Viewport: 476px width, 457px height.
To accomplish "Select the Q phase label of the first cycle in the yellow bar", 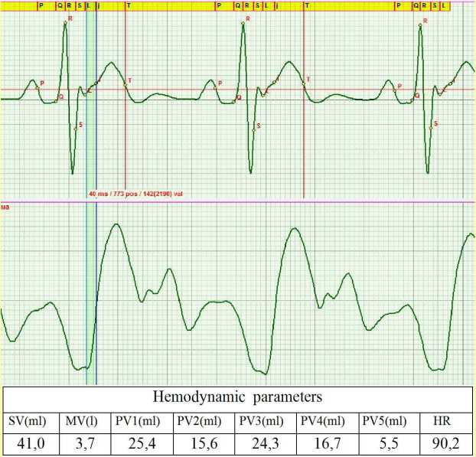I will point(60,6).
